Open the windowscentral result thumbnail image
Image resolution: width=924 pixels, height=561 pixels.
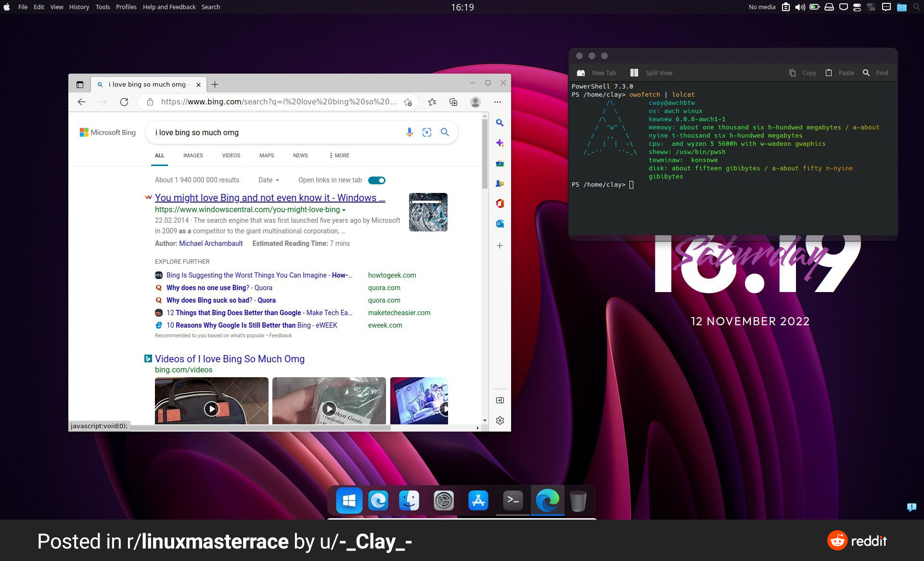click(428, 212)
